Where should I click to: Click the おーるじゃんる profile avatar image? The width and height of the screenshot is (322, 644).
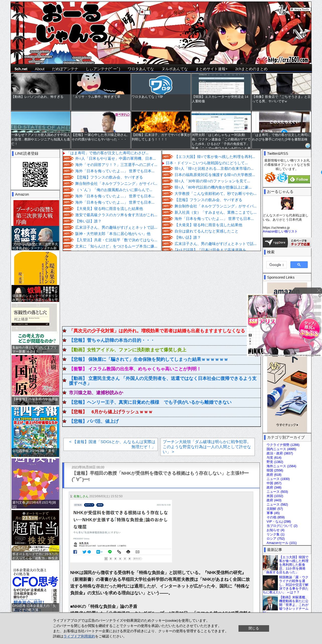pyautogui.click(x=287, y=203)
